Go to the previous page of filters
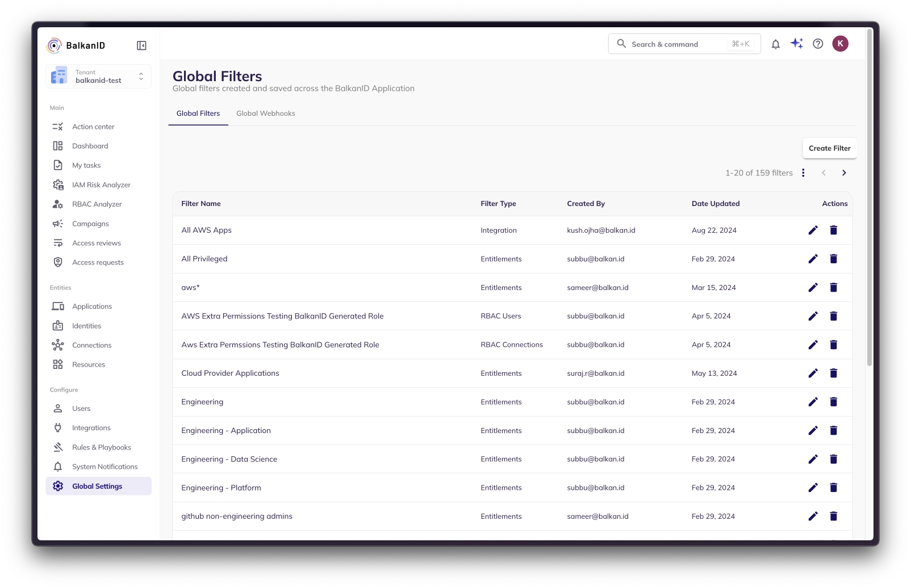The height and width of the screenshot is (588, 911). point(824,173)
